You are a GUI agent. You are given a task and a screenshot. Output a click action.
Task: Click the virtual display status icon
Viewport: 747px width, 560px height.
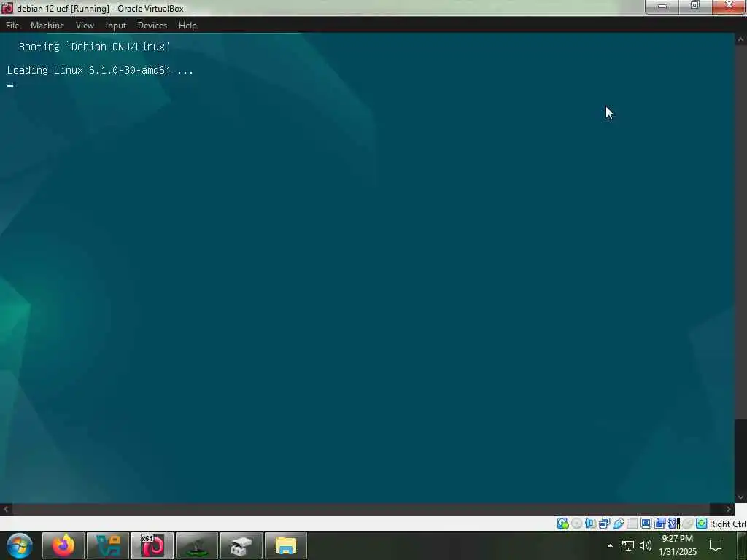coord(646,524)
